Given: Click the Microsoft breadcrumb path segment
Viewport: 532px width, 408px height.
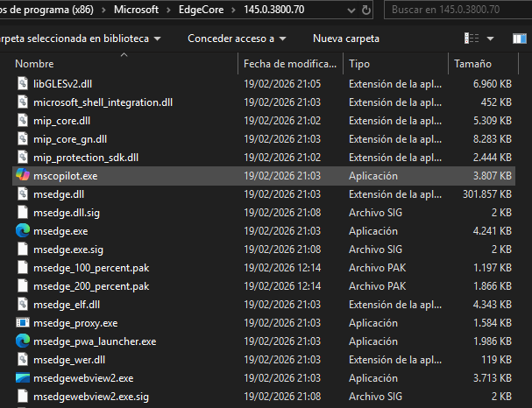Looking at the screenshot, I should click(154, 11).
